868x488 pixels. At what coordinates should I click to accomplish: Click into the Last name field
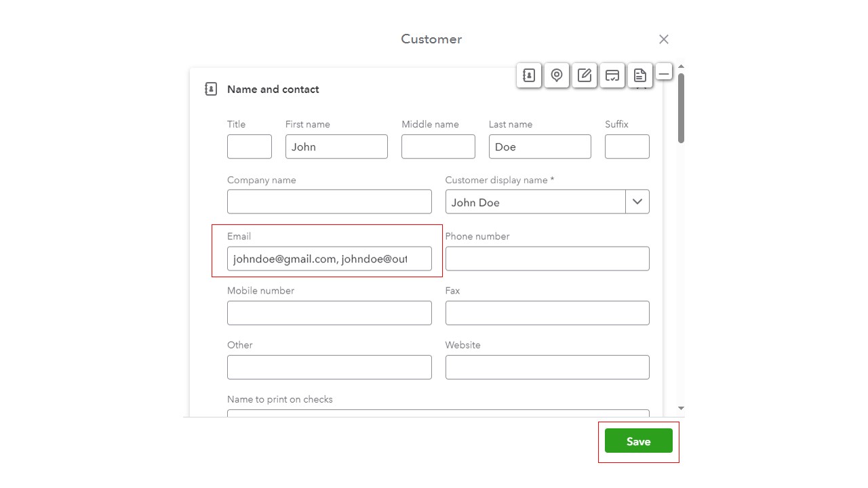(539, 147)
